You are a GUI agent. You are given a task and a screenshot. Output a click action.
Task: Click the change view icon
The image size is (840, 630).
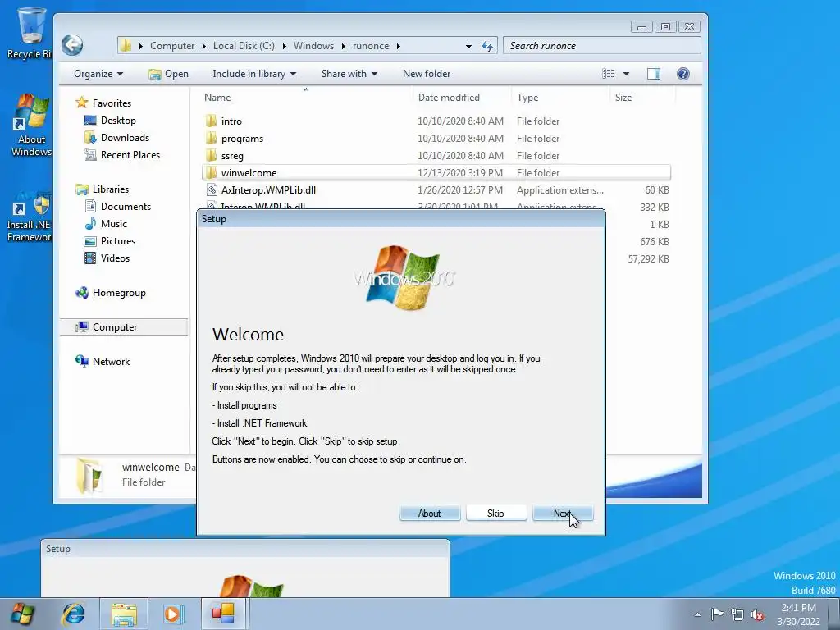608,74
